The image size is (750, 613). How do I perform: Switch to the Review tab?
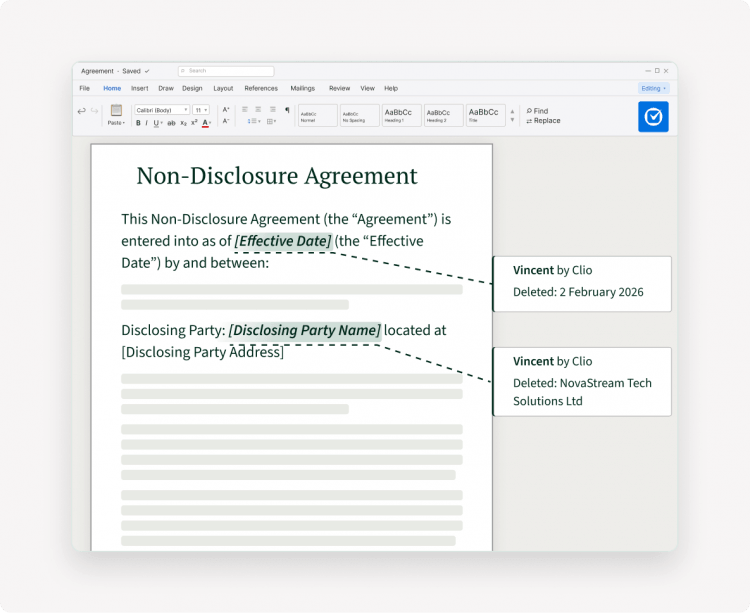tap(339, 88)
